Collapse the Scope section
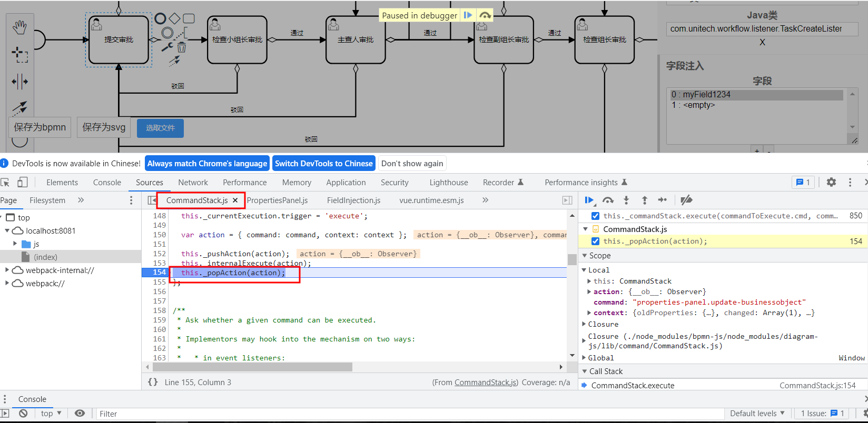868x423 pixels. (x=584, y=256)
